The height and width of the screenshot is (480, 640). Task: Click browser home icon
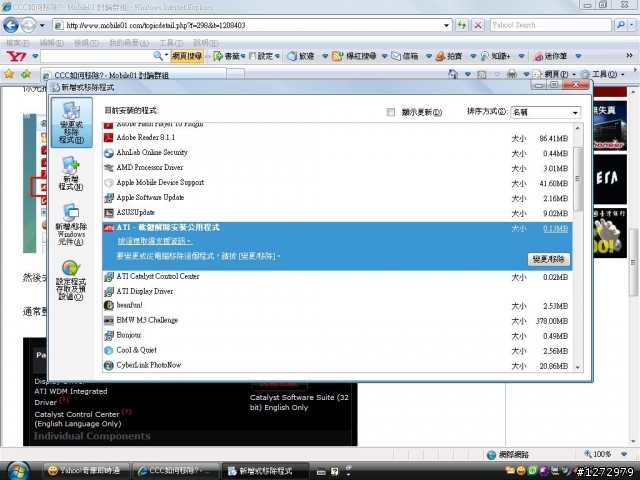tap(453, 74)
